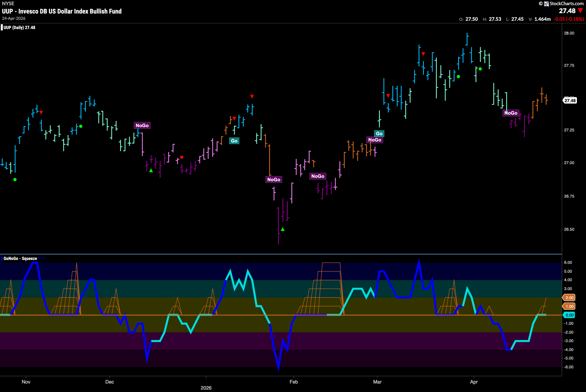Click the 6.00 oscillator axis label
This screenshot has height=392, width=586.
(x=568, y=262)
